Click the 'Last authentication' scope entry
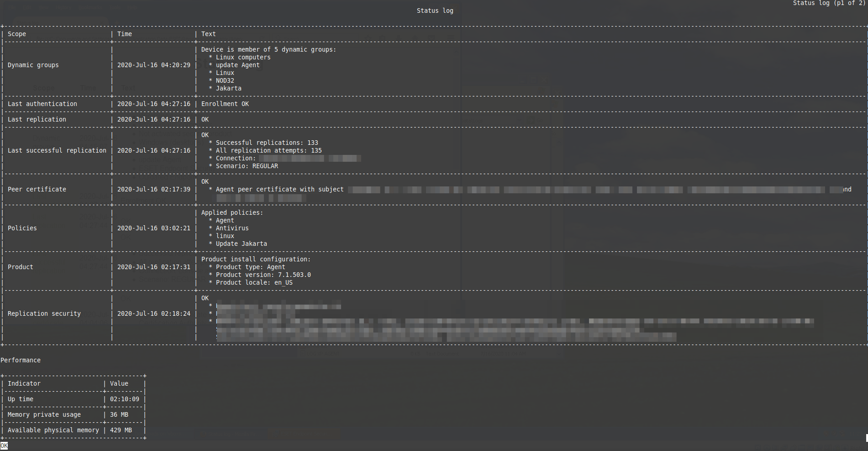Viewport: 868px width, 451px height. [x=42, y=104]
